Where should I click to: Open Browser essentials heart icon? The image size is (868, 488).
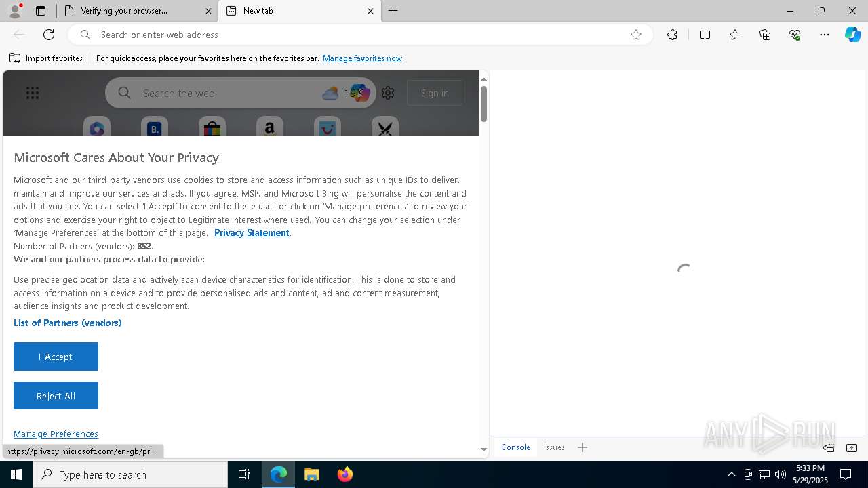(795, 35)
